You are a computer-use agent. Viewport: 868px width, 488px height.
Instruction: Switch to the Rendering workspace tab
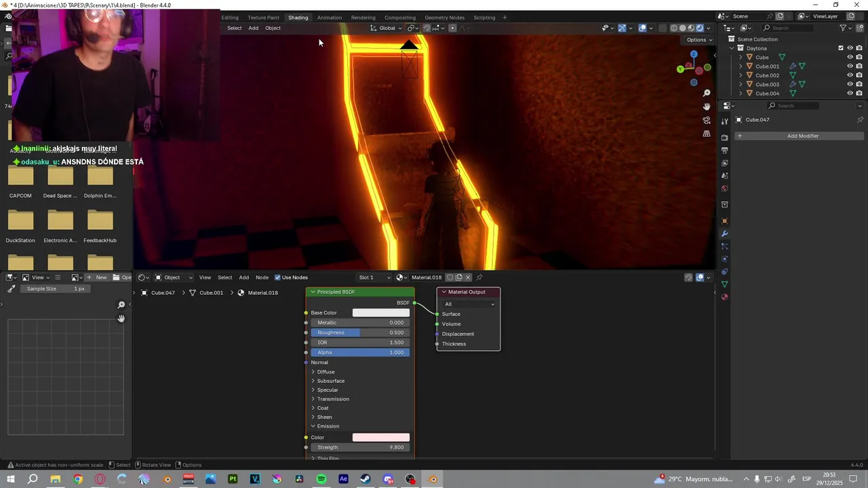(x=363, y=18)
